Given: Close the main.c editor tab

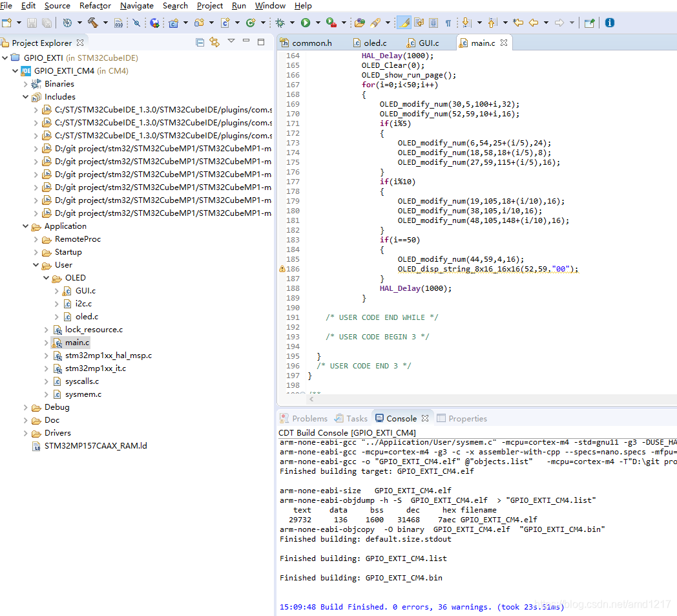Looking at the screenshot, I should tap(504, 43).
